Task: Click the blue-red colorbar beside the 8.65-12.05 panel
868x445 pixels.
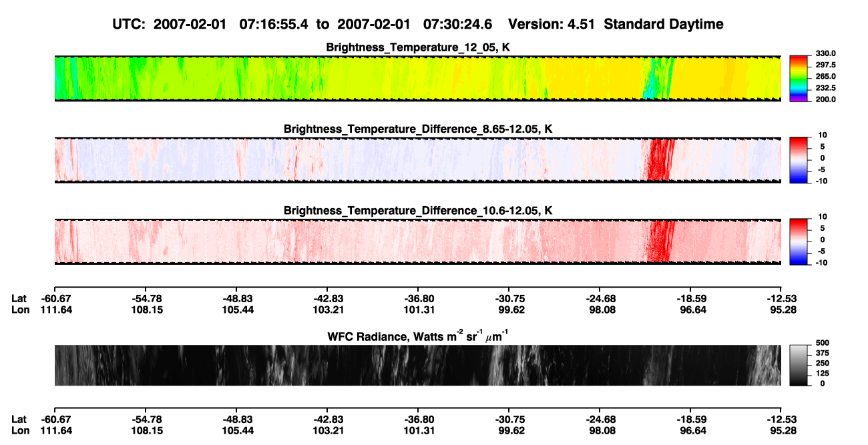Action: pos(799,160)
